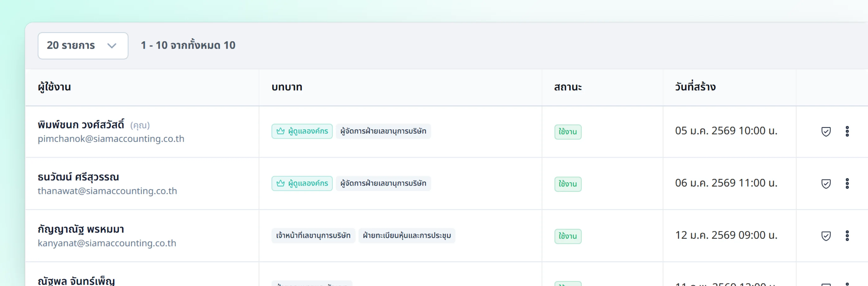Click crown ผู้ดูแลองค์กร badge for ธนวัฒน์
This screenshot has height=286, width=868.
pyautogui.click(x=302, y=183)
